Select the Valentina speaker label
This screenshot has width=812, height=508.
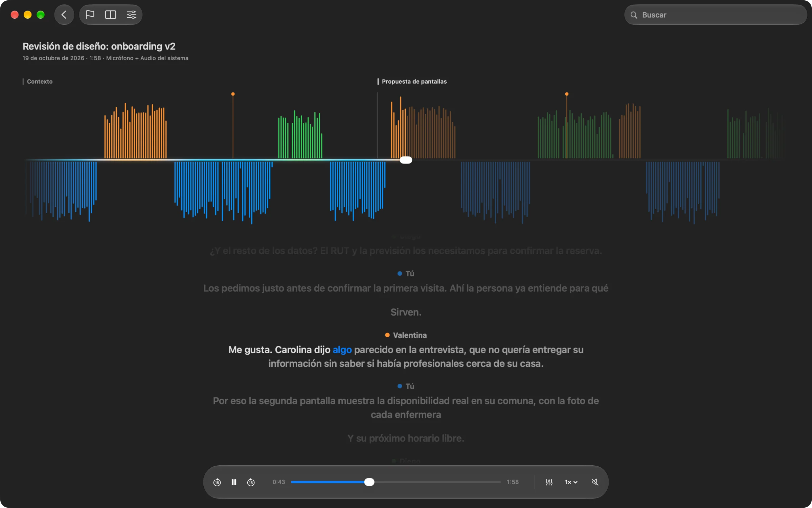pyautogui.click(x=406, y=335)
